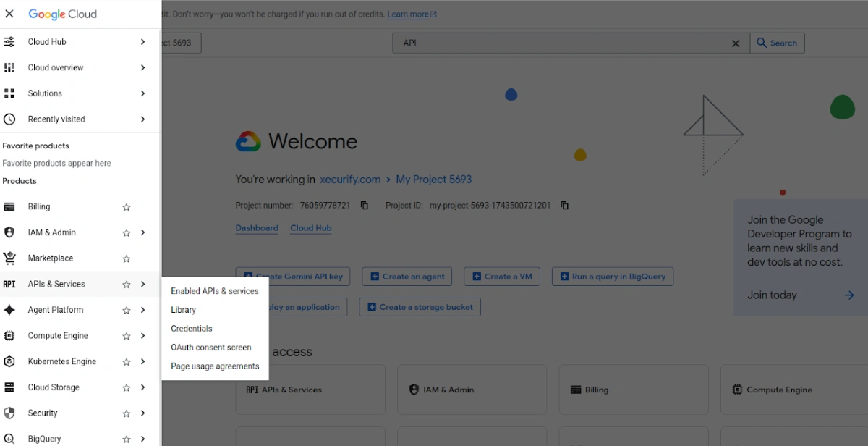Click the BigQuery magnifier icon

(9, 439)
